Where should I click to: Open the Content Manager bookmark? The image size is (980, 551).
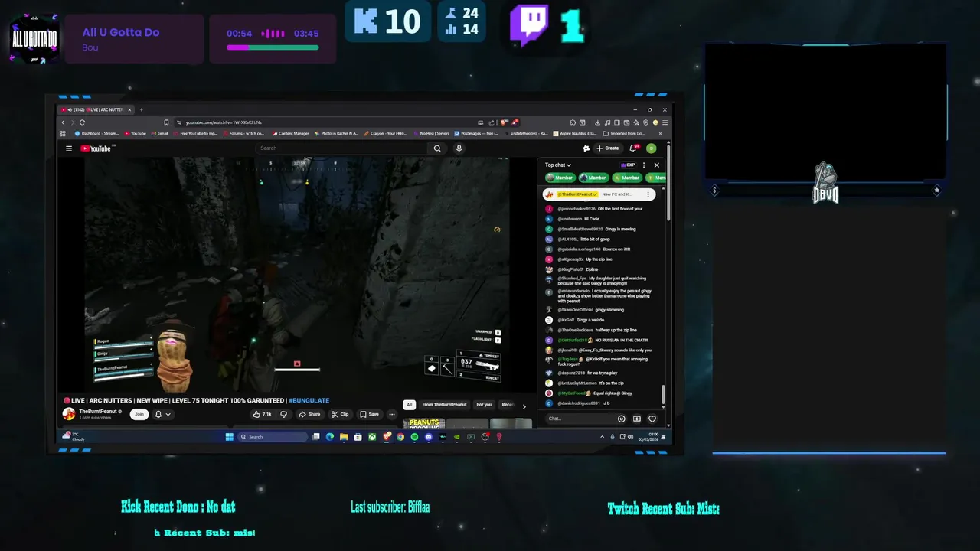[x=291, y=133]
